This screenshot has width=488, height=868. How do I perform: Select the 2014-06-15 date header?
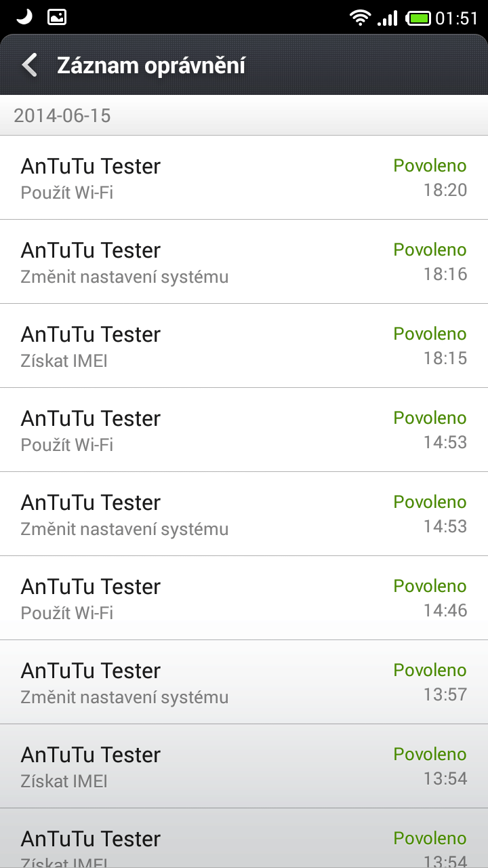point(244,115)
